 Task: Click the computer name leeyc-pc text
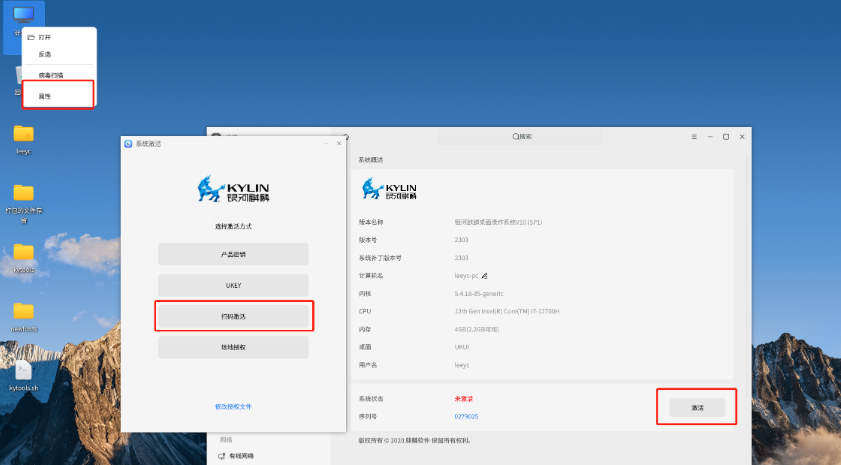(x=466, y=276)
